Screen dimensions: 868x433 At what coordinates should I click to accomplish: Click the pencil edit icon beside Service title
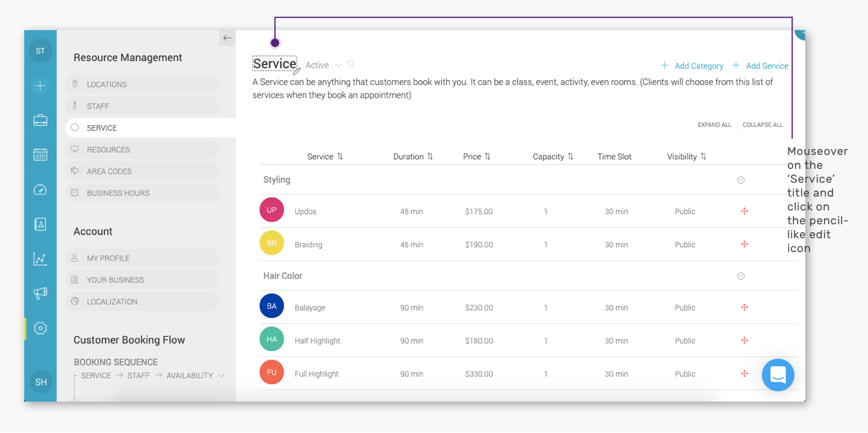pos(297,71)
